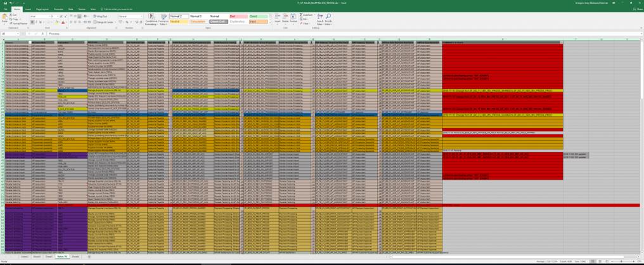This screenshot has height=265, width=644.
Task: Open Sort & Filter options
Action: tap(320, 19)
